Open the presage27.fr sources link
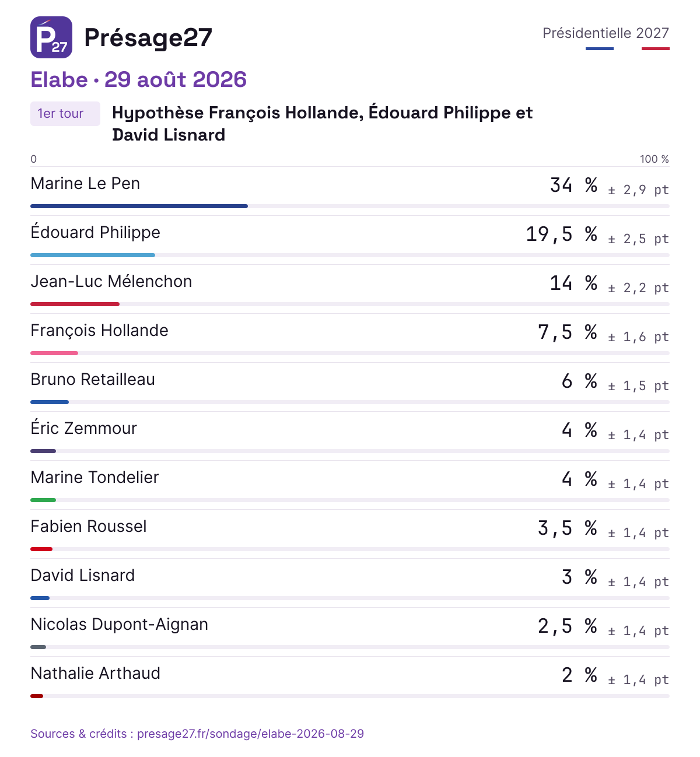 pyautogui.click(x=197, y=734)
